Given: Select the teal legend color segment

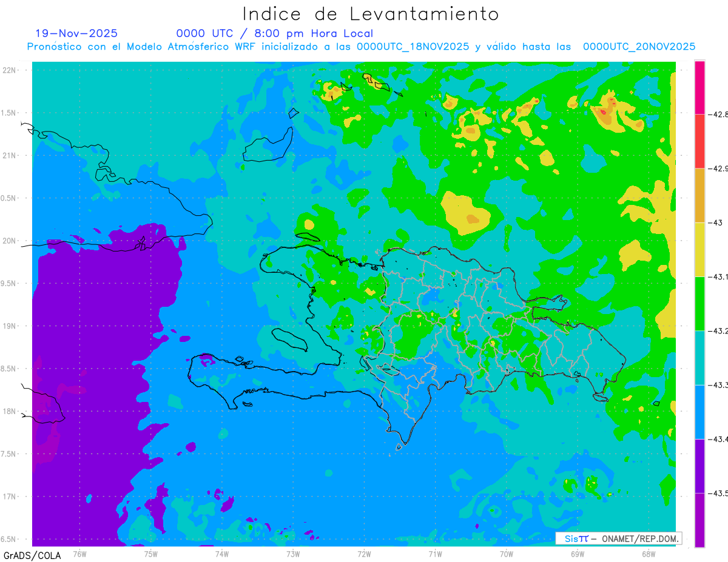Looking at the screenshot, I should tap(699, 358).
